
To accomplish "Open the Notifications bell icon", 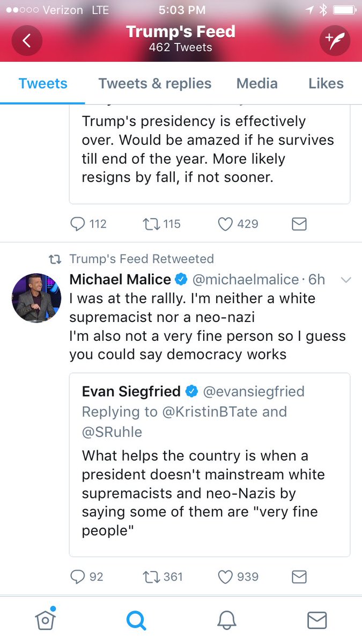I will (226, 620).
